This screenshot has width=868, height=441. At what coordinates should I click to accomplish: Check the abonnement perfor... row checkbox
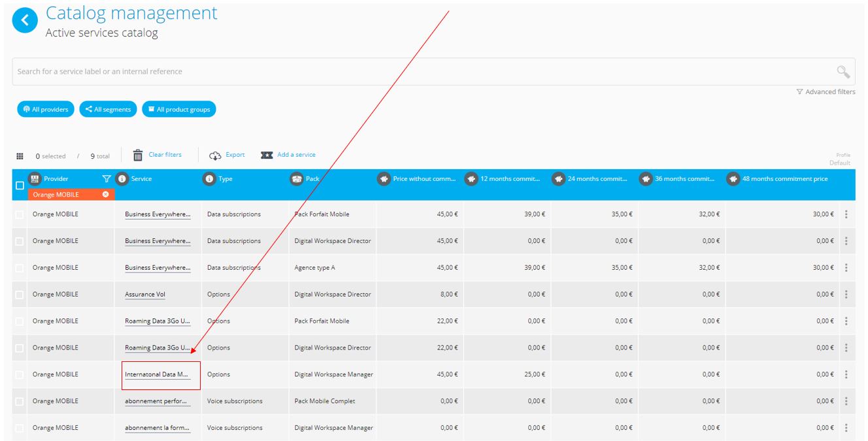pyautogui.click(x=20, y=401)
